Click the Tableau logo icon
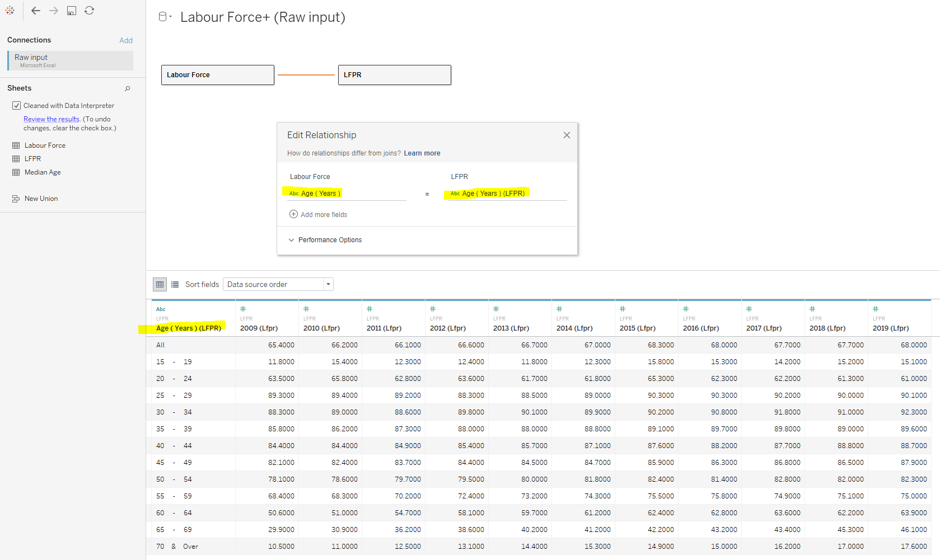Image resolution: width=940 pixels, height=560 pixels. 10,10
